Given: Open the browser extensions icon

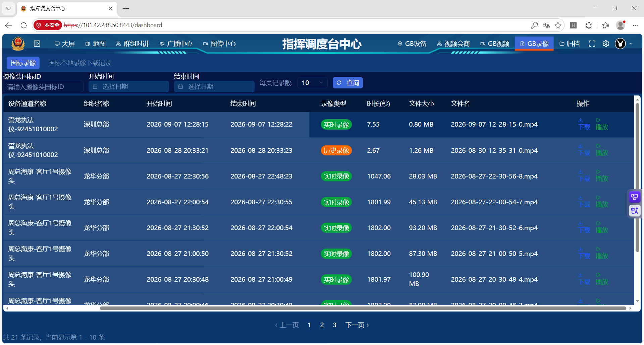Looking at the screenshot, I should point(589,25).
